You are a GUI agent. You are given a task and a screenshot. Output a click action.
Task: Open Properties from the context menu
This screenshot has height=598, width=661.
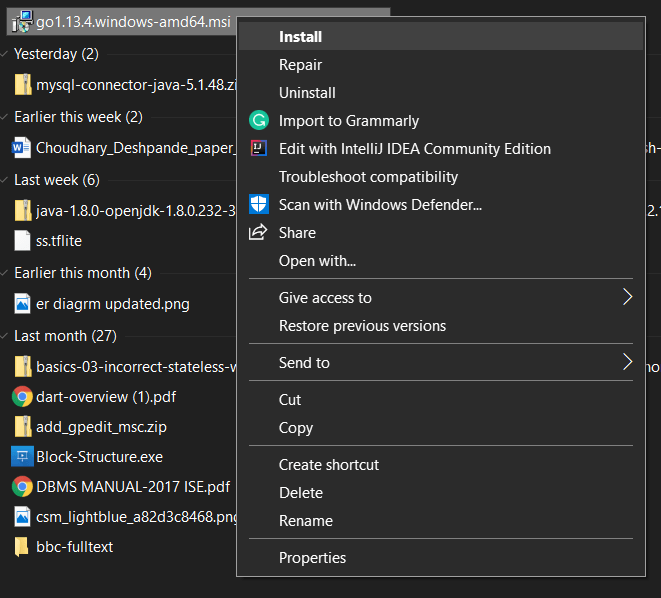(312, 558)
